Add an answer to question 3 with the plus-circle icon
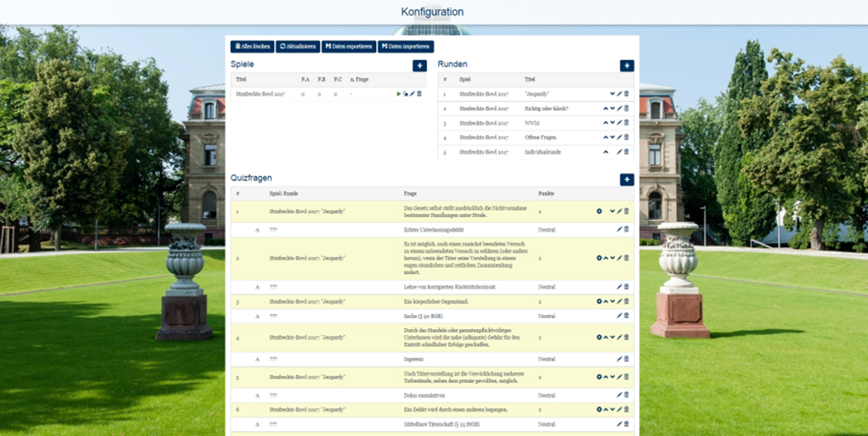The height and width of the screenshot is (436, 868). point(599,302)
